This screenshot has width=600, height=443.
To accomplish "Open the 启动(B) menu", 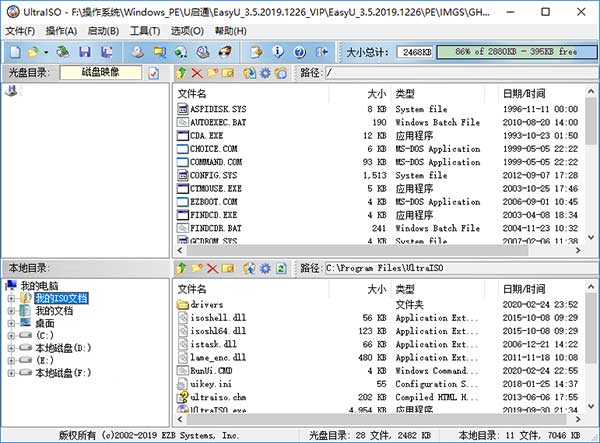I will 103,31.
